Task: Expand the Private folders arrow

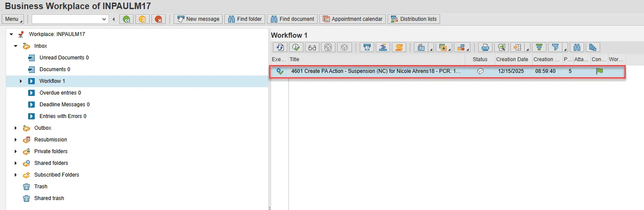Action: pos(16,151)
